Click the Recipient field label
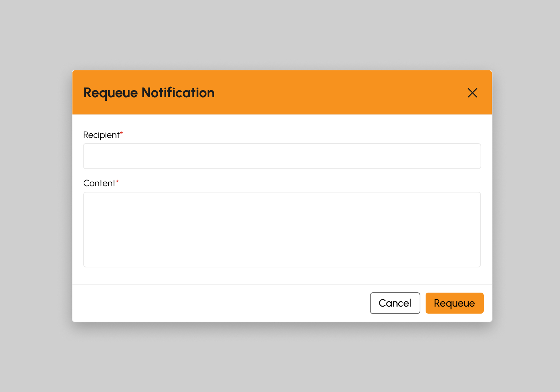 pyautogui.click(x=103, y=135)
